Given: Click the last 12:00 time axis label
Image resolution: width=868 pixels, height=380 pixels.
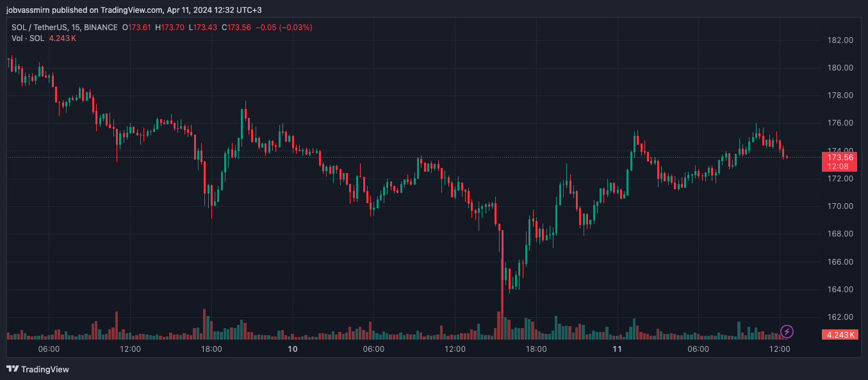Looking at the screenshot, I should point(780,349).
